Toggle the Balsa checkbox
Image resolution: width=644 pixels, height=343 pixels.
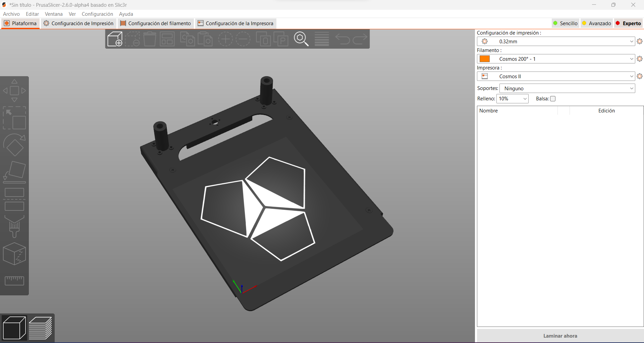click(x=553, y=99)
